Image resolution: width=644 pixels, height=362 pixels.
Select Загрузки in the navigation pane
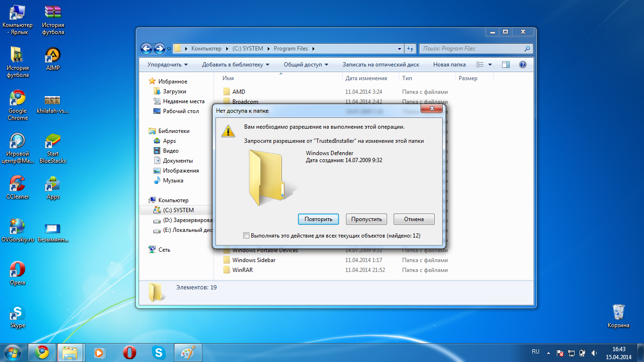(174, 91)
